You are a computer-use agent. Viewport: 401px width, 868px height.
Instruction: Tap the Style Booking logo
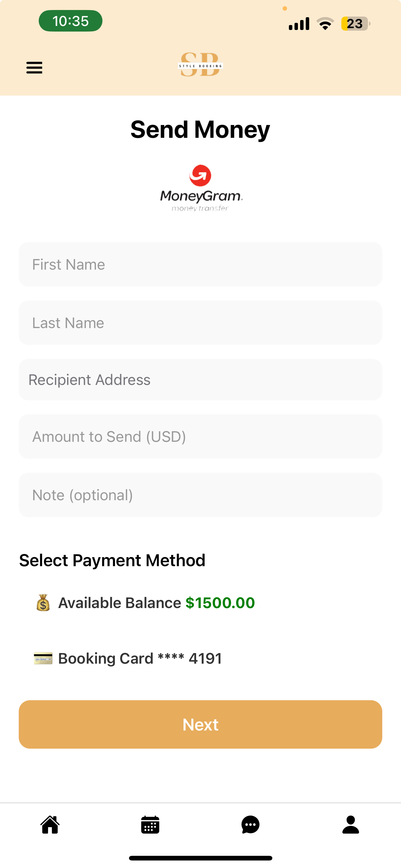coord(200,65)
